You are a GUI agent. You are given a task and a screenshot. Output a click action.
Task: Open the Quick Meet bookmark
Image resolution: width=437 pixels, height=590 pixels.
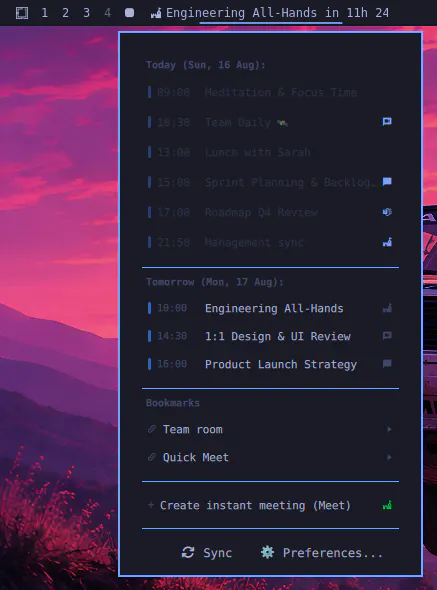270,457
